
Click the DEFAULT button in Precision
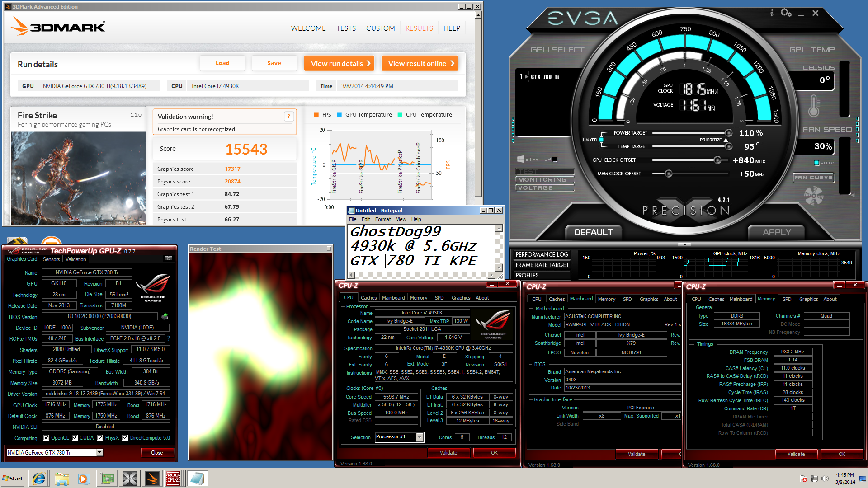pos(594,232)
